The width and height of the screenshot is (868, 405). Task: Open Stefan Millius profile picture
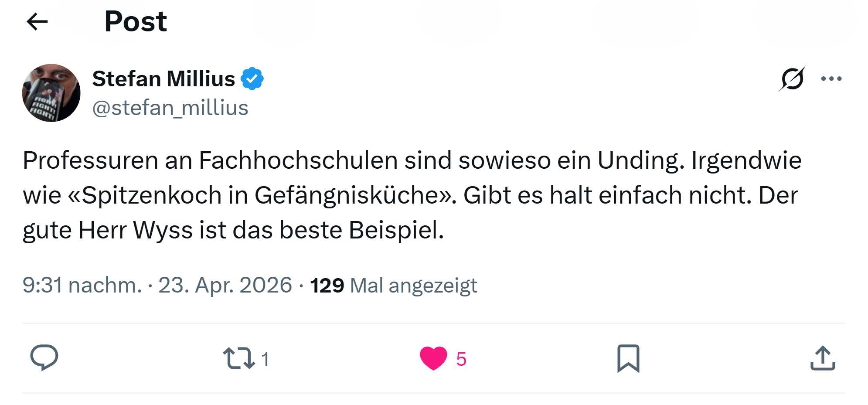tap(51, 93)
